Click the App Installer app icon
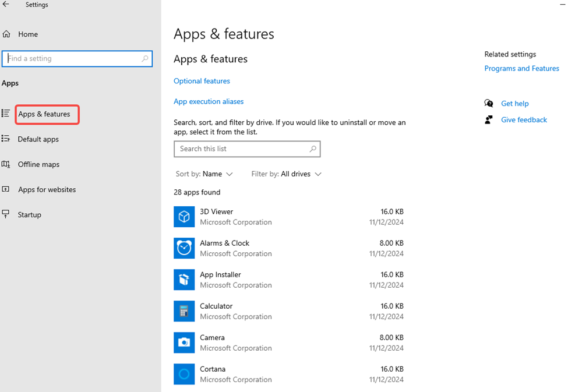The height and width of the screenshot is (392, 568). (x=184, y=280)
